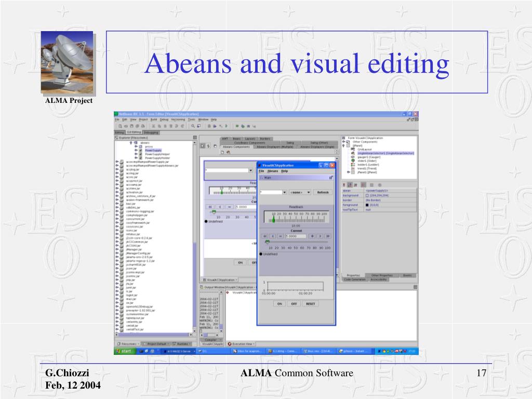The image size is (532, 399).
Task: Expand the JPanel1 node in component inspector
Action: pyautogui.click(x=349, y=172)
